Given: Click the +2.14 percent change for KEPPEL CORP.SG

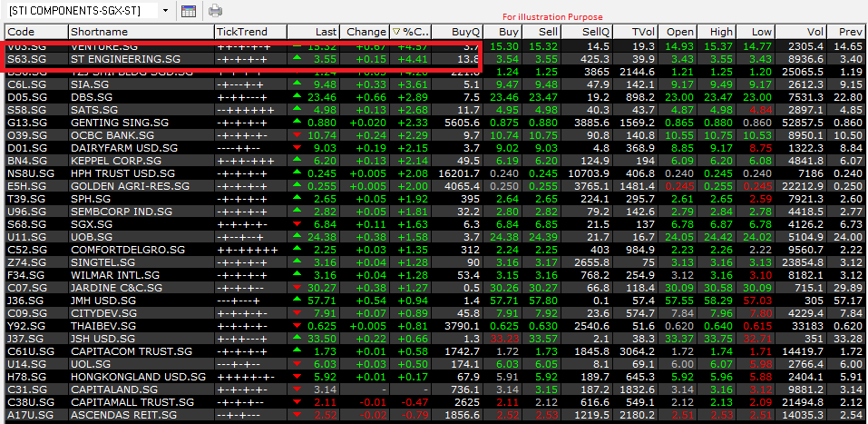Looking at the screenshot, I should point(413,161).
